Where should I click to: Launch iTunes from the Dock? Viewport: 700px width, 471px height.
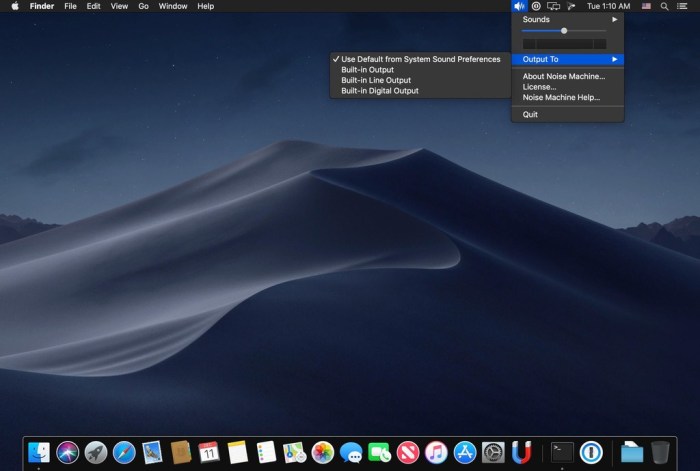coord(436,452)
